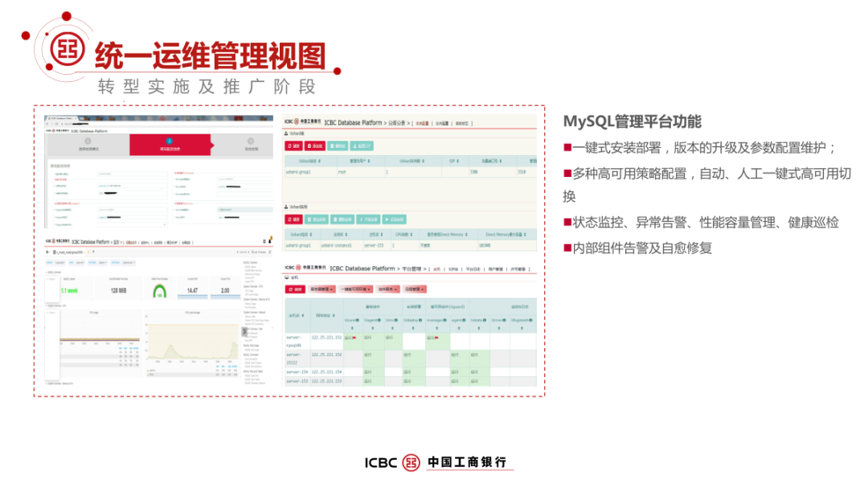Screen dimensions: 868x488
Task: Sort host table by 网络地址 column
Action: pos(334,316)
